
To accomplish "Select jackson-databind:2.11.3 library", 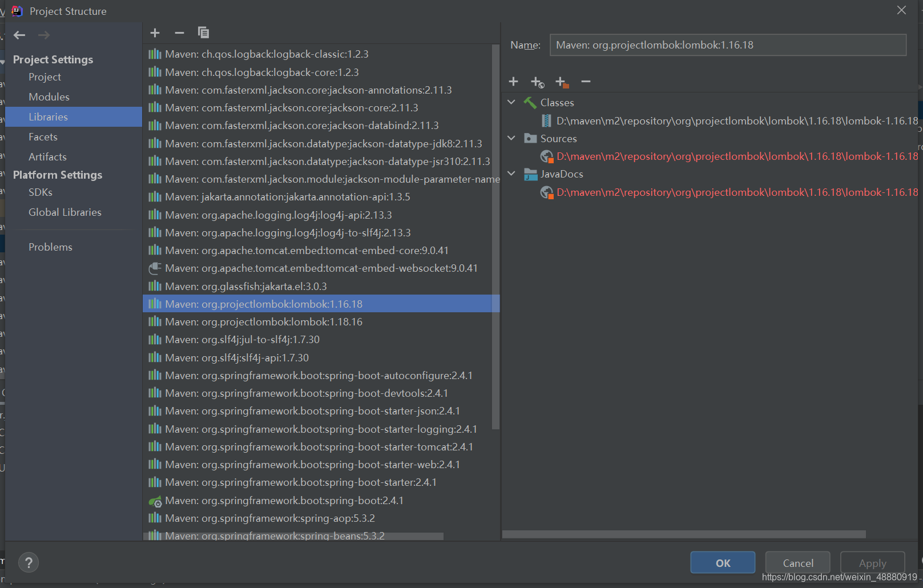I will pyautogui.click(x=321, y=126).
